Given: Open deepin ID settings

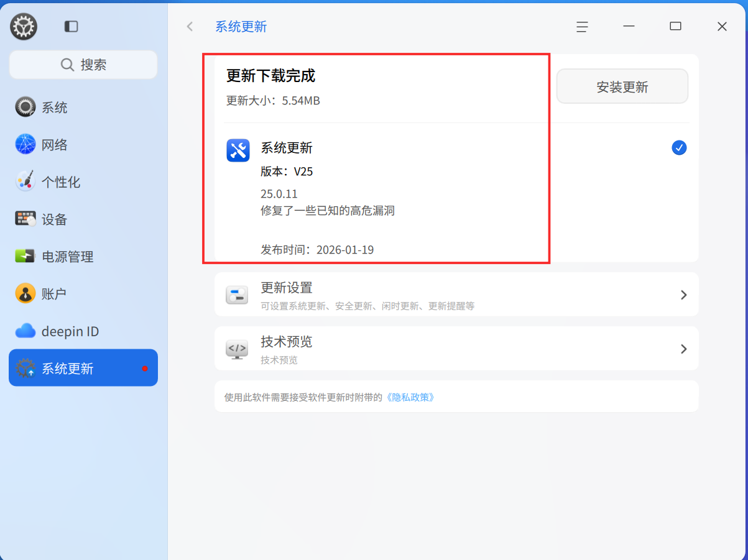Looking at the screenshot, I should coord(83,331).
